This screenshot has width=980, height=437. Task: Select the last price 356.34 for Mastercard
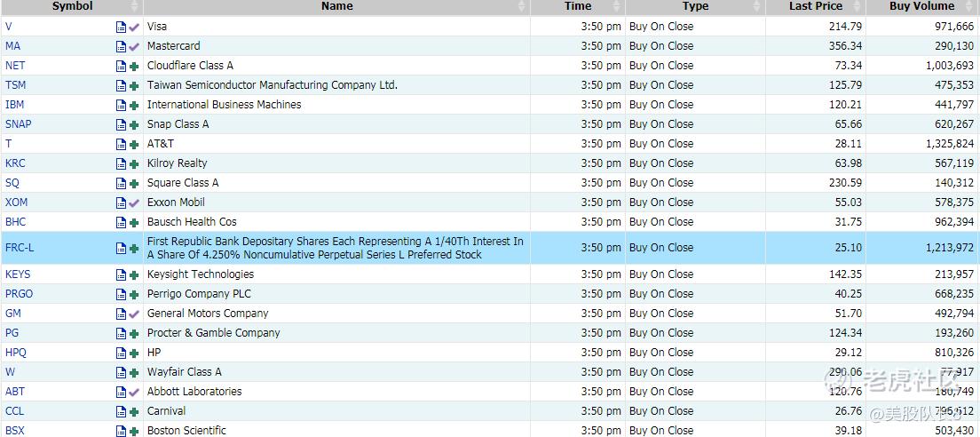click(x=844, y=46)
